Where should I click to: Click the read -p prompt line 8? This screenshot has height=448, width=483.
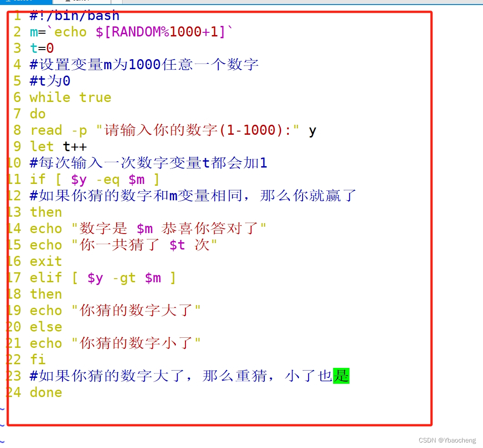click(173, 130)
